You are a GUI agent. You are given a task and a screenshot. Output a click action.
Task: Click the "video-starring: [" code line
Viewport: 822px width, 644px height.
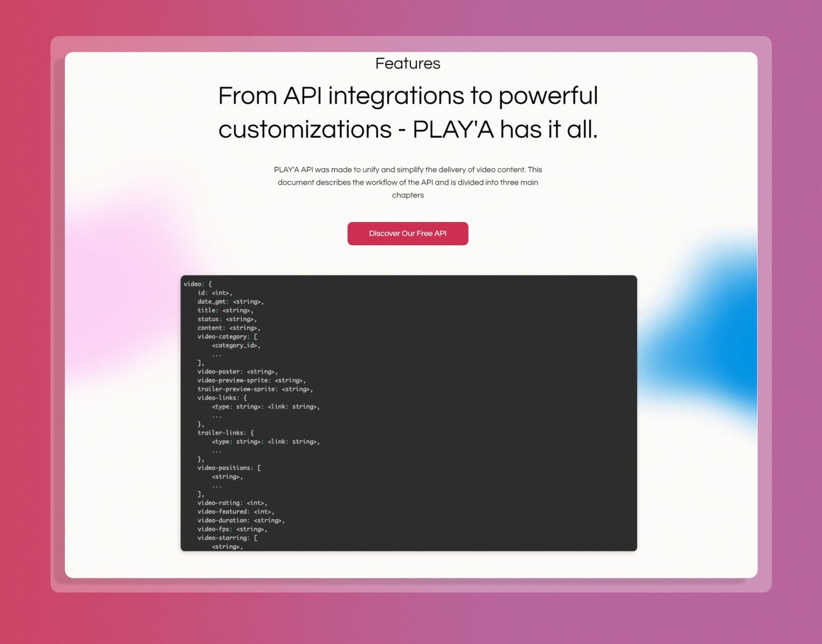point(228,538)
